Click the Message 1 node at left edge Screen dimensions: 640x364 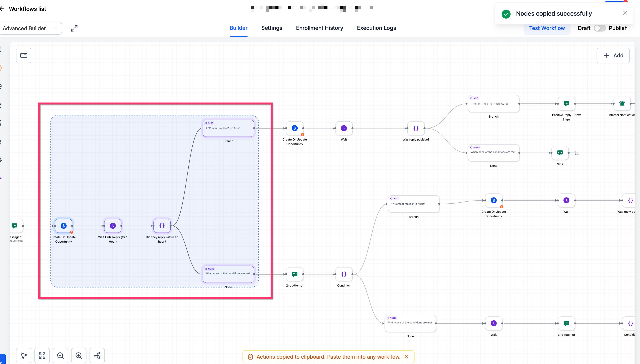tap(16, 226)
